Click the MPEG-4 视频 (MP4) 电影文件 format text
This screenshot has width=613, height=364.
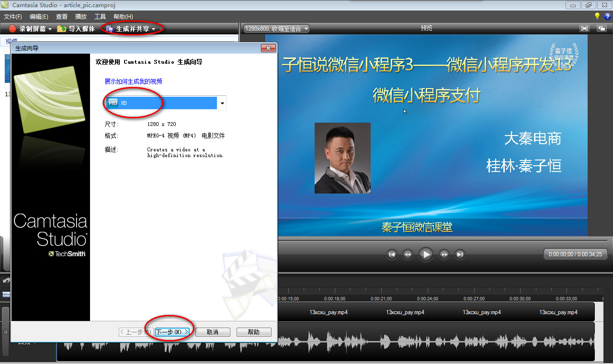(186, 136)
